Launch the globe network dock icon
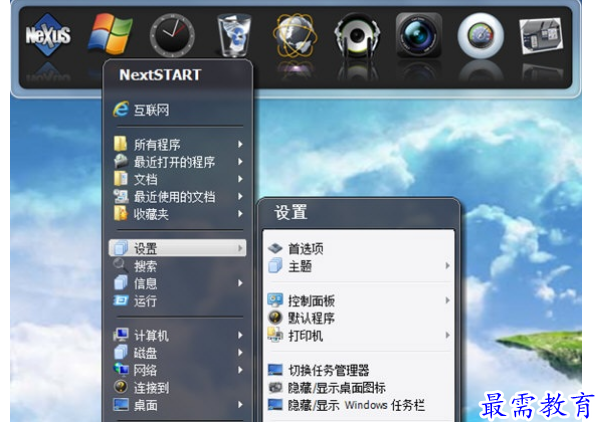The width and height of the screenshot is (603, 437). pos(295,35)
